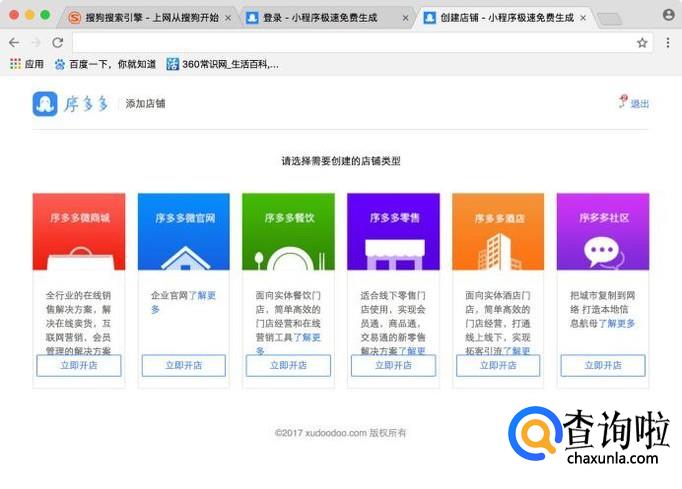The width and height of the screenshot is (682, 489).
Task: Click 立即开店 under 序多多微商城
Action: tap(79, 365)
